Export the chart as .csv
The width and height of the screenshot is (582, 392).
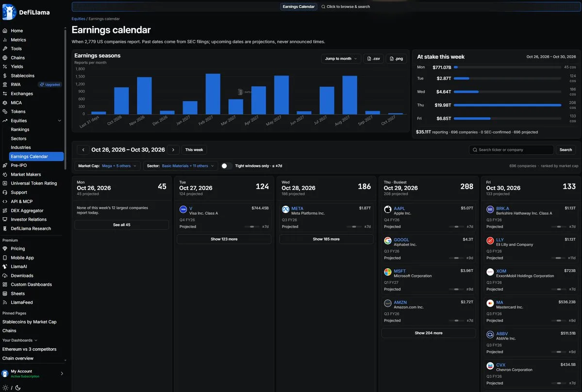pos(373,59)
